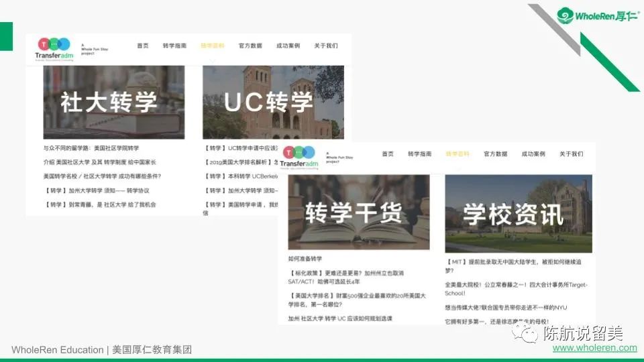Open 成功案例 in the lower-right navbar
Image resolution: width=644 pixels, height=362 pixels.
[533, 154]
